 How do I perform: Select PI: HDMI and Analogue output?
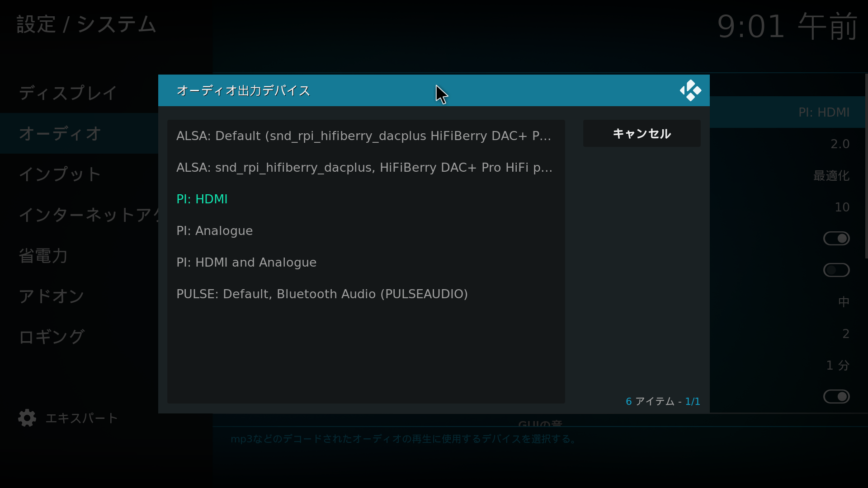tap(246, 262)
